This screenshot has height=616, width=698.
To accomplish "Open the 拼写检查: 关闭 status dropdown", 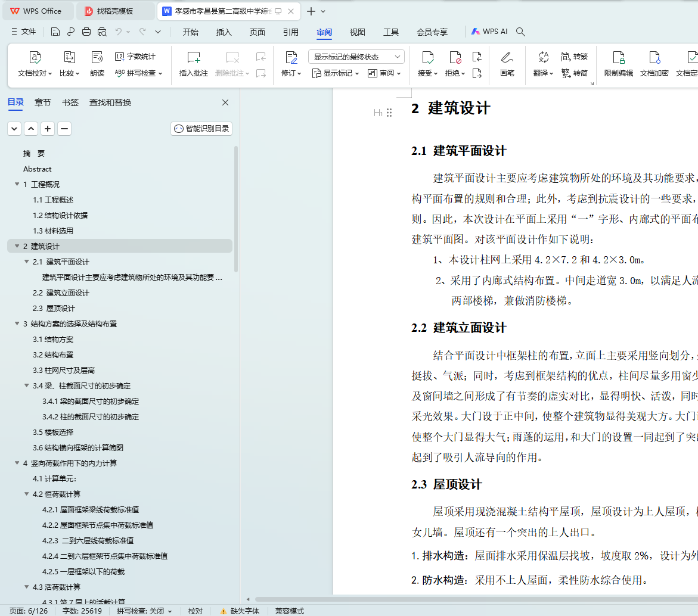I will pyautogui.click(x=144, y=611).
